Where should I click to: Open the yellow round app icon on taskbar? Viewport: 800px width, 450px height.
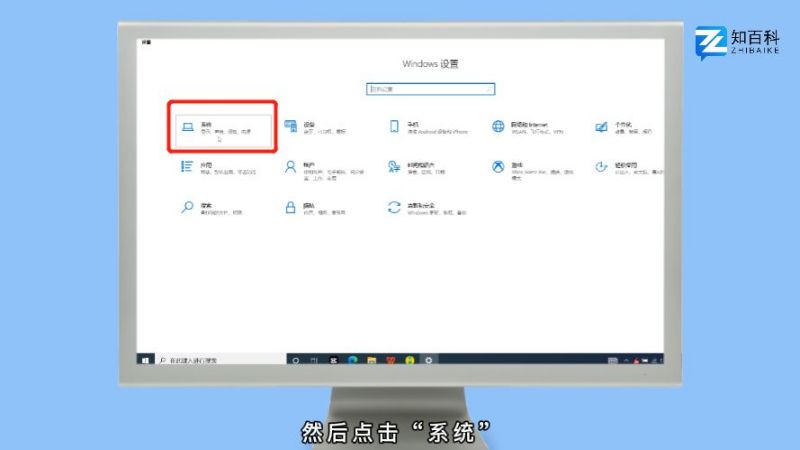tap(410, 360)
